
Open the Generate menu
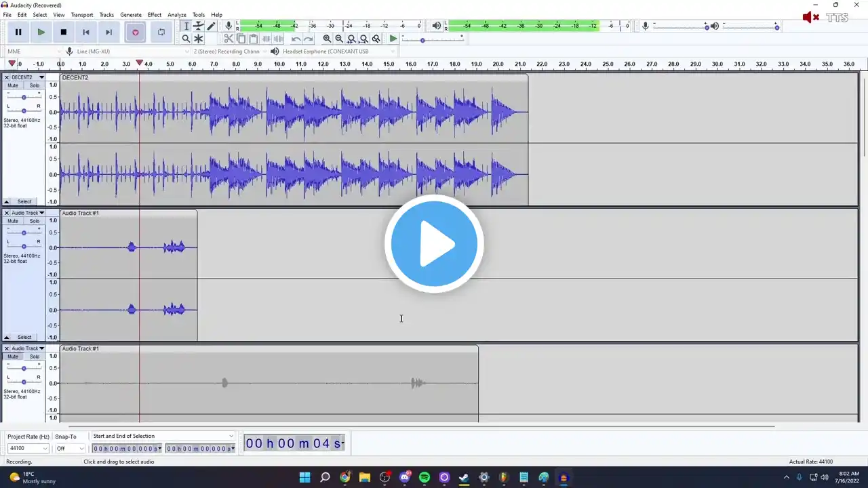point(131,14)
